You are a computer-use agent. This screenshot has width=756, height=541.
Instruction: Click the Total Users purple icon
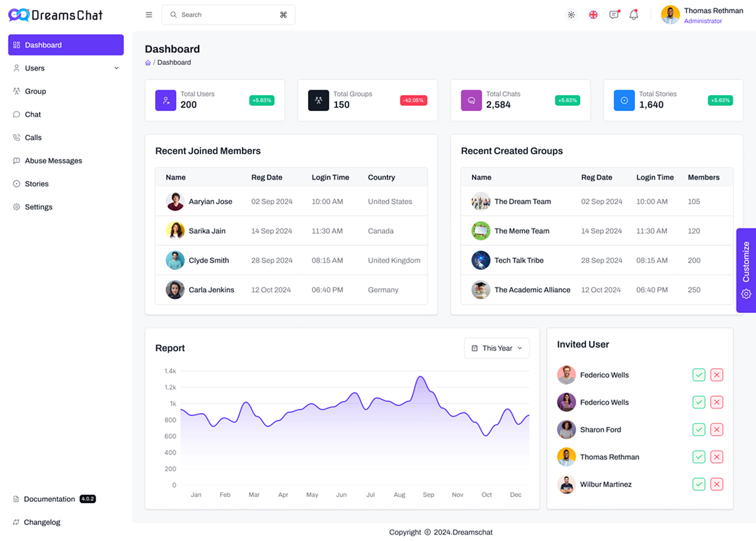[166, 100]
